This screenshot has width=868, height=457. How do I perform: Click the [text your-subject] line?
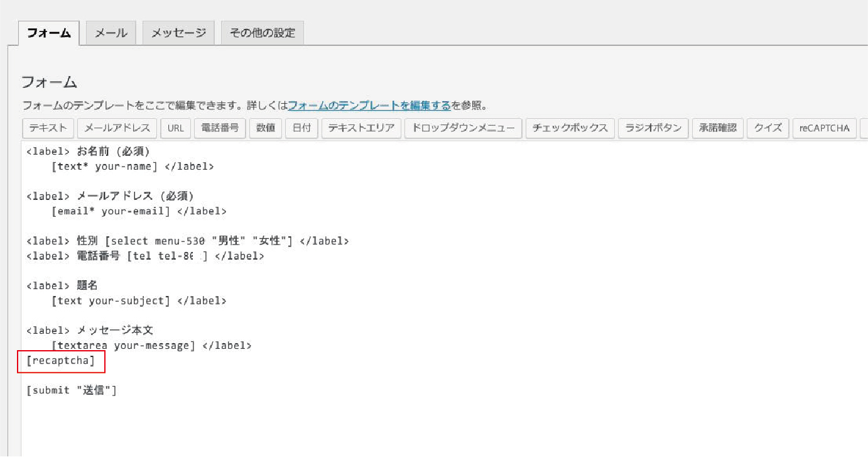click(139, 301)
